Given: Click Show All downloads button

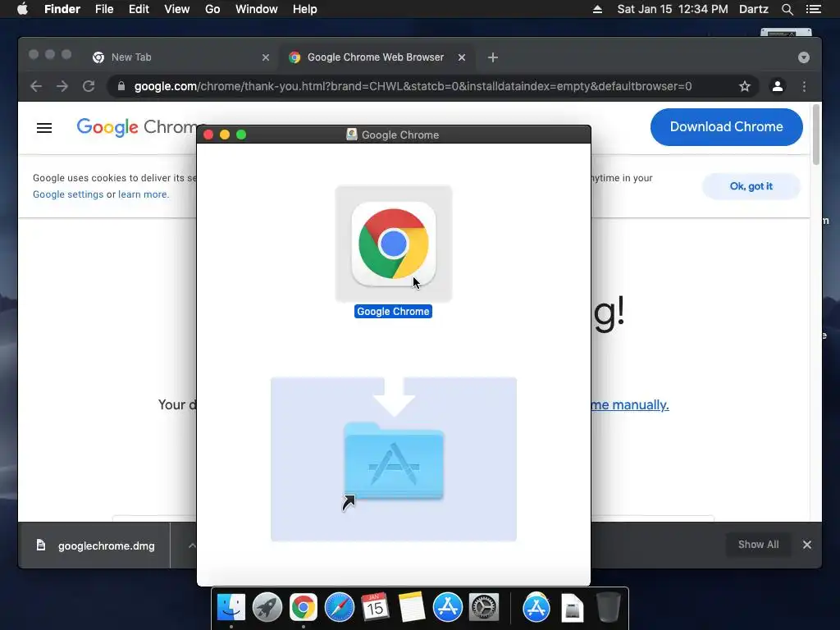Looking at the screenshot, I should (x=758, y=545).
